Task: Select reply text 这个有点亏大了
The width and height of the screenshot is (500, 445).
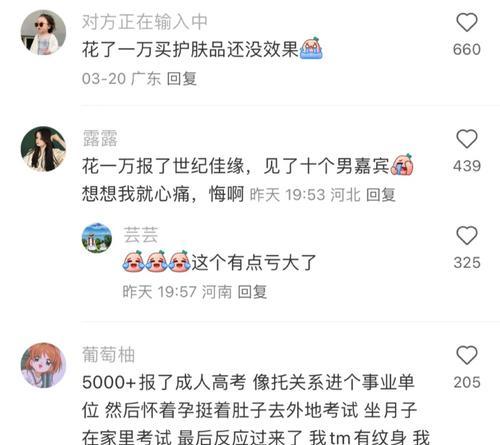Action: point(254,262)
